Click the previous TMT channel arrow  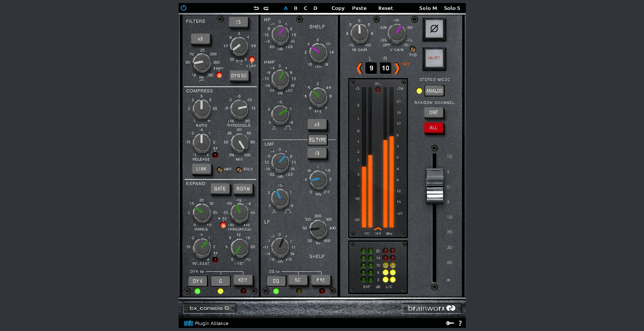click(x=359, y=68)
